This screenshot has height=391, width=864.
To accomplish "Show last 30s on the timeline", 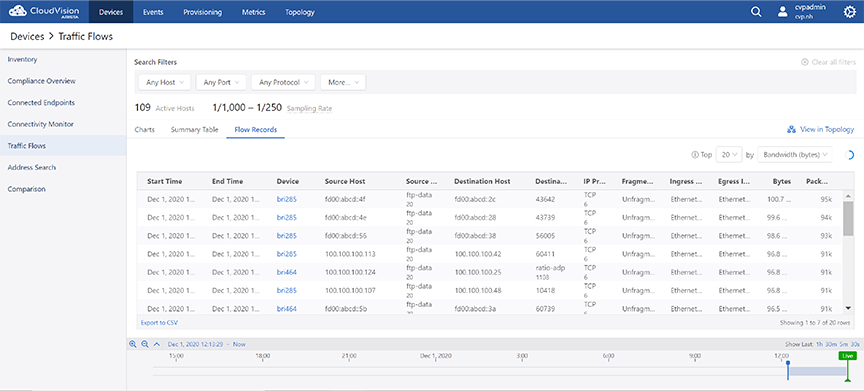I will pyautogui.click(x=855, y=344).
